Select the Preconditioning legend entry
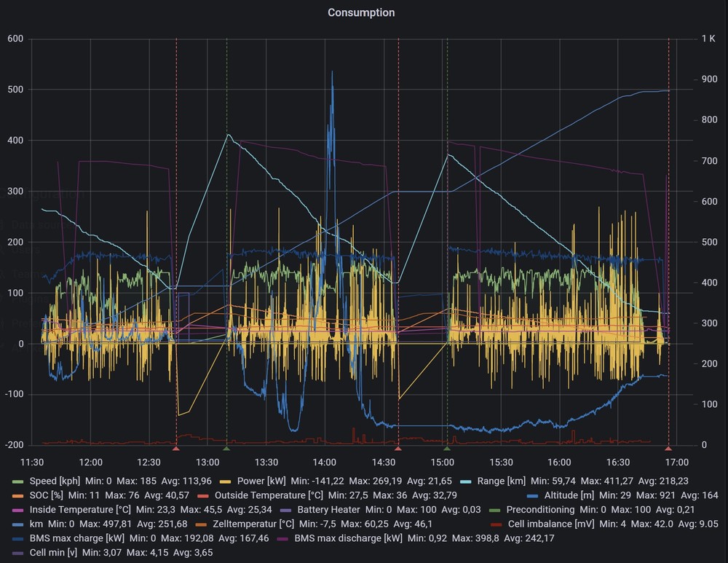The height and width of the screenshot is (563, 728). (539, 510)
